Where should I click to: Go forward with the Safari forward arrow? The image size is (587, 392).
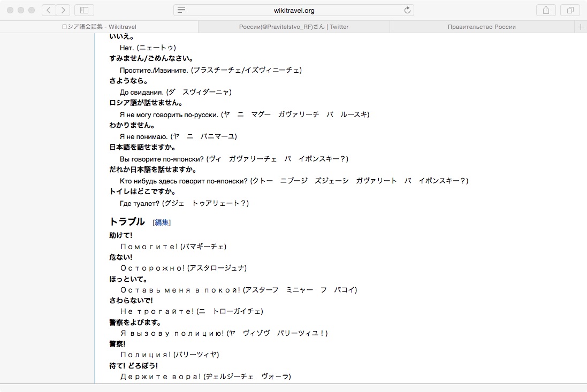point(63,10)
